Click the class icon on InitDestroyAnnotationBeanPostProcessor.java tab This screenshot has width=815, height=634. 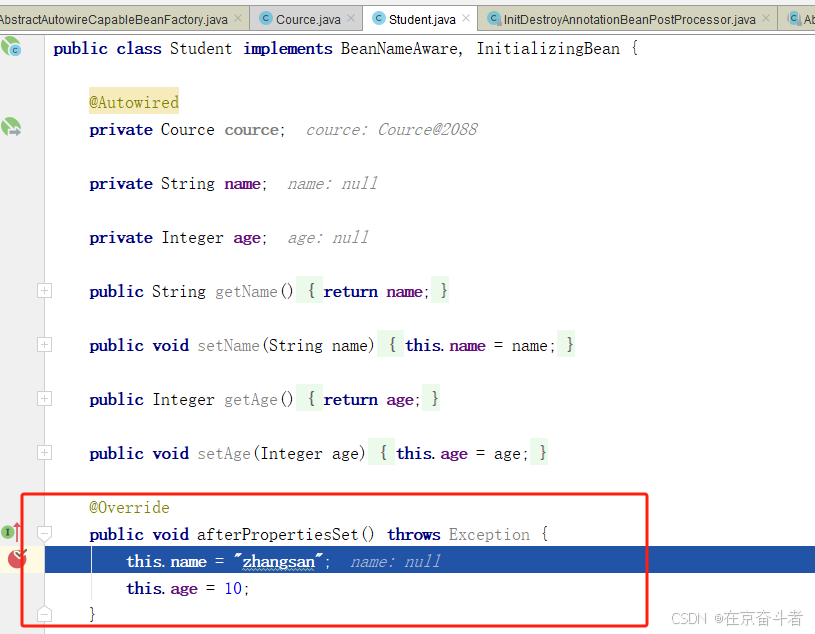pyautogui.click(x=494, y=19)
